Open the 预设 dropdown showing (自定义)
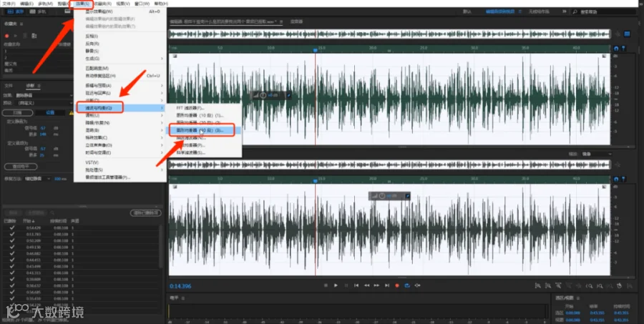Image resolution: width=644 pixels, height=324 pixels. pyautogui.click(x=44, y=103)
